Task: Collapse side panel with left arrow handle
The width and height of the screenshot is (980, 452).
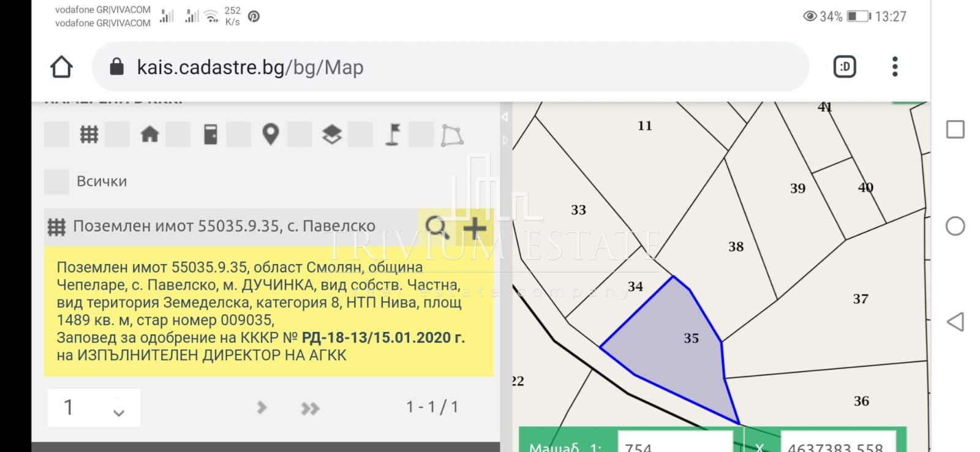Action: [x=505, y=117]
